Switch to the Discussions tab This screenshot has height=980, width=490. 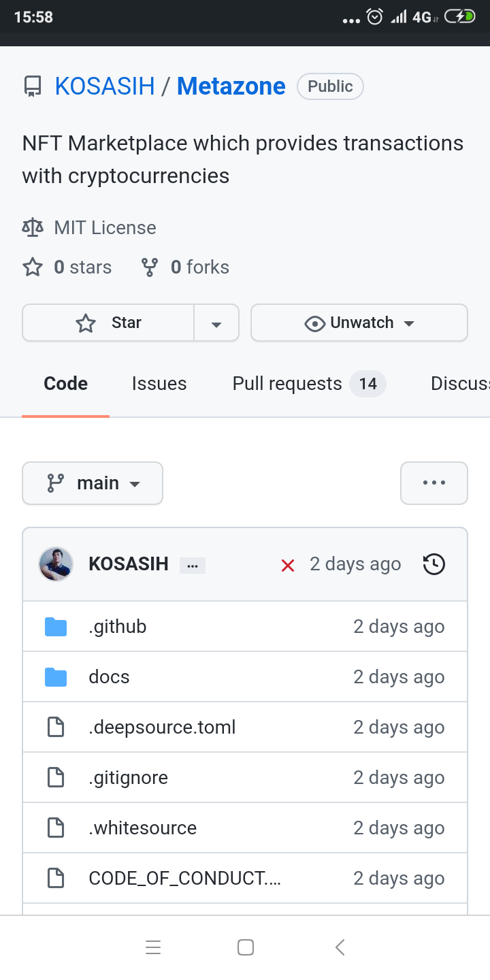tap(460, 384)
